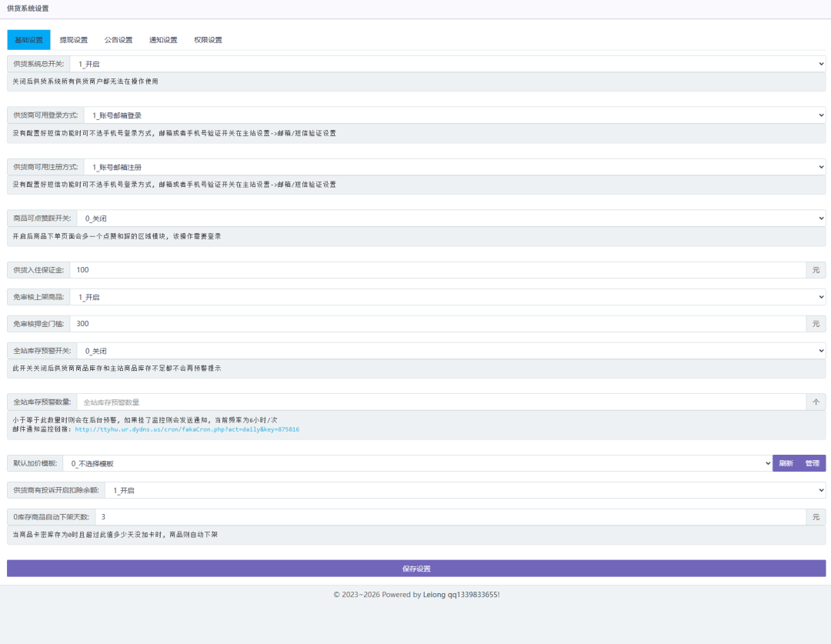Open the 供货商有投诉开启扣除余额 dropdown
831x644 pixels.
465,490
